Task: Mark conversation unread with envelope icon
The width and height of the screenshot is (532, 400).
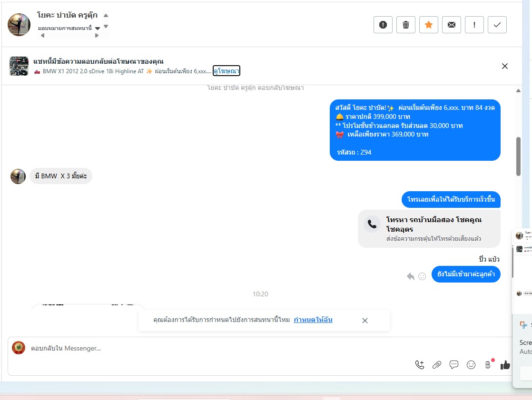Action: click(x=451, y=25)
